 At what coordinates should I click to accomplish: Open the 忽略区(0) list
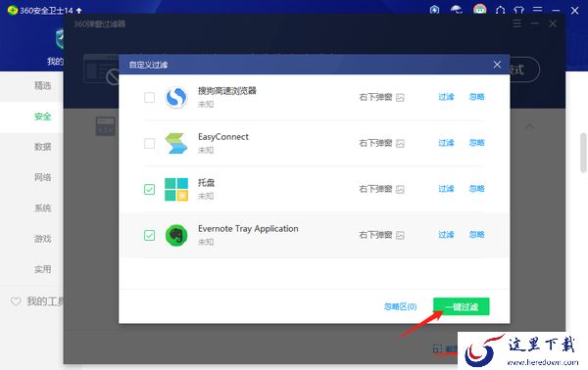[x=400, y=306]
